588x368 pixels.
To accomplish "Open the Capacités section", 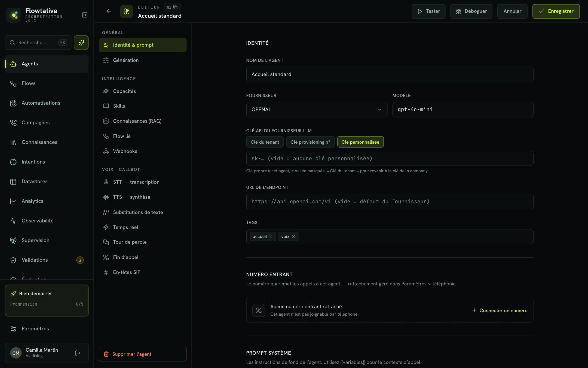I will click(143, 91).
